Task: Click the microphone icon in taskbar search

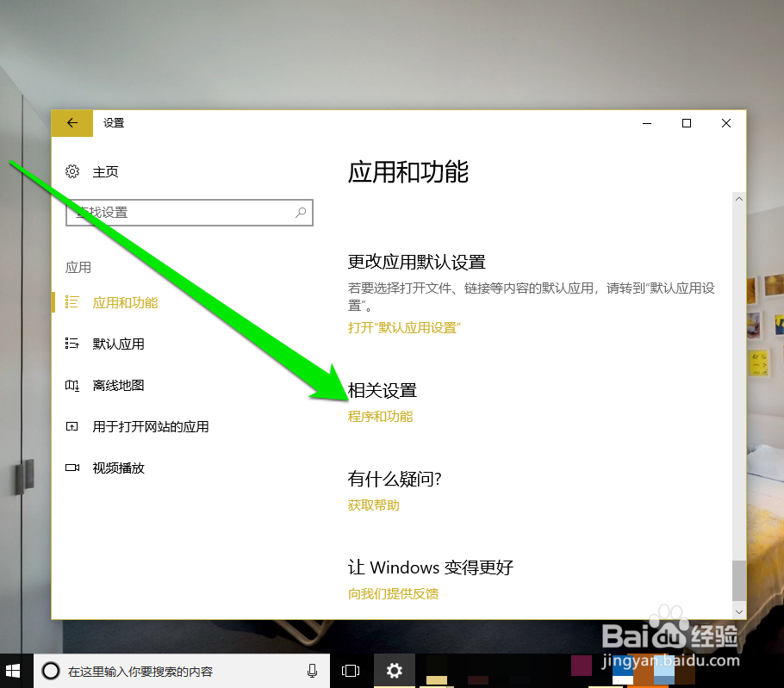Action: pyautogui.click(x=313, y=671)
